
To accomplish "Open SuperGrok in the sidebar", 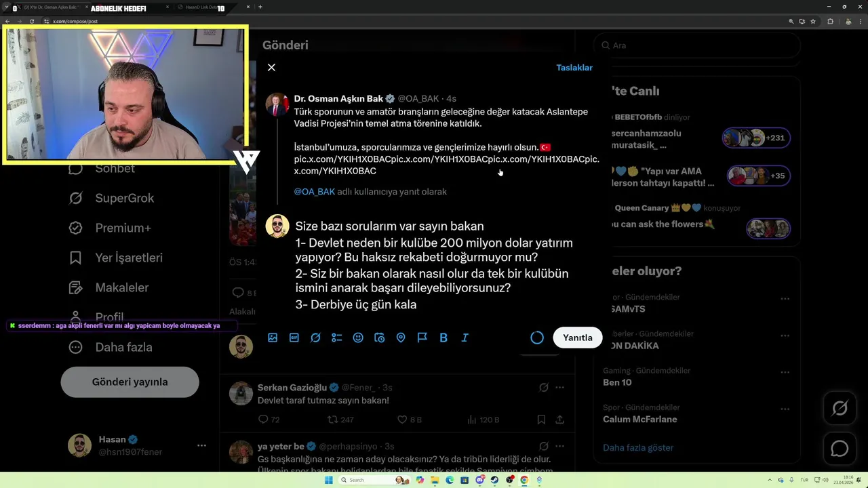I will tap(112, 198).
